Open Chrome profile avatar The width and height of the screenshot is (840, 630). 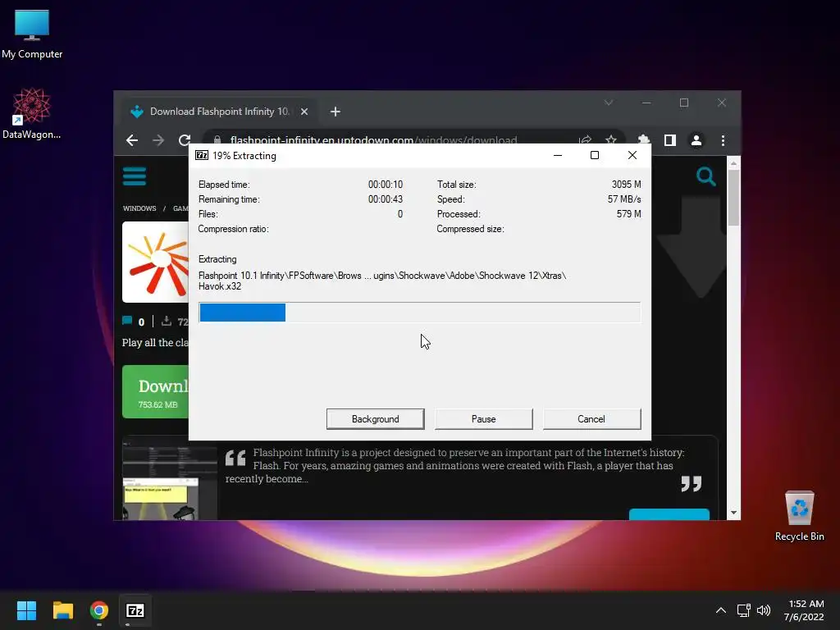point(696,140)
